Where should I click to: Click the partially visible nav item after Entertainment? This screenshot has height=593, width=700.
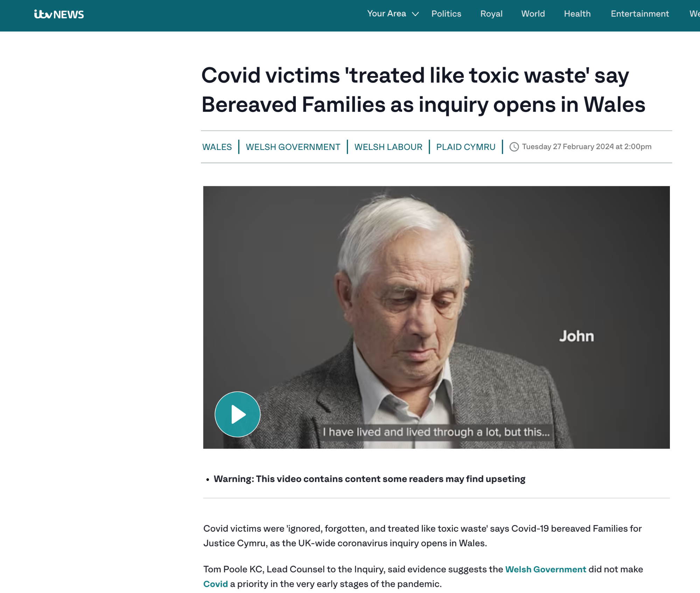[694, 14]
